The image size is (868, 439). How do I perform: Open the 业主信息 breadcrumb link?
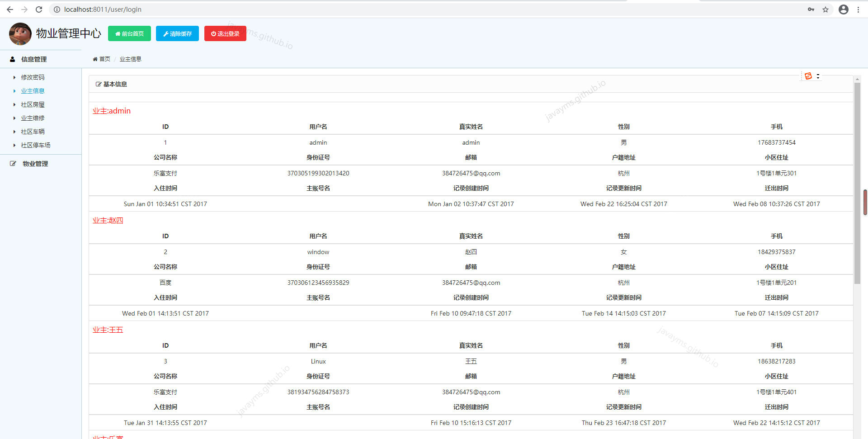pos(130,59)
